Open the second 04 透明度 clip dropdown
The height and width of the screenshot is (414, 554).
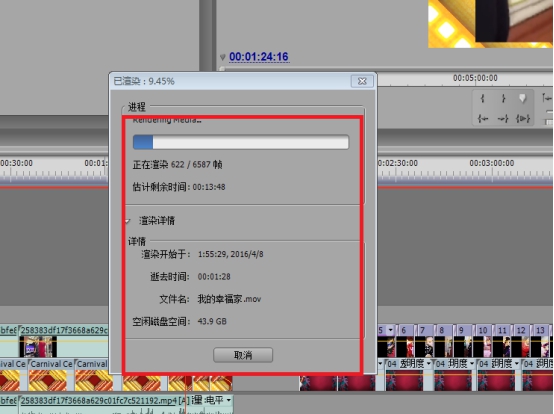472,363
